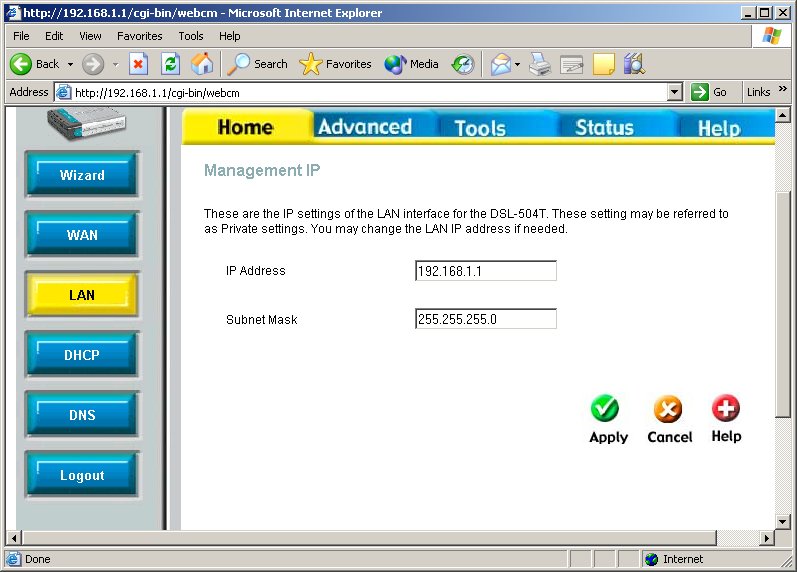Open help with red plus icon
The image size is (797, 572).
pyautogui.click(x=726, y=408)
